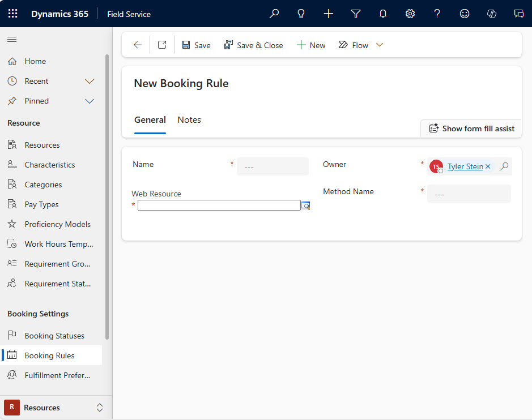View notifications via the bell icon
This screenshot has width=532, height=420.
pyautogui.click(x=382, y=13)
